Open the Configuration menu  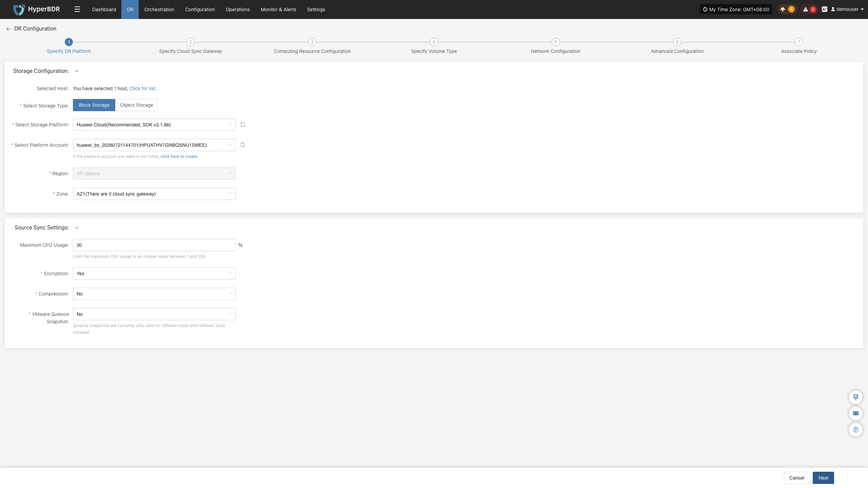coord(200,9)
